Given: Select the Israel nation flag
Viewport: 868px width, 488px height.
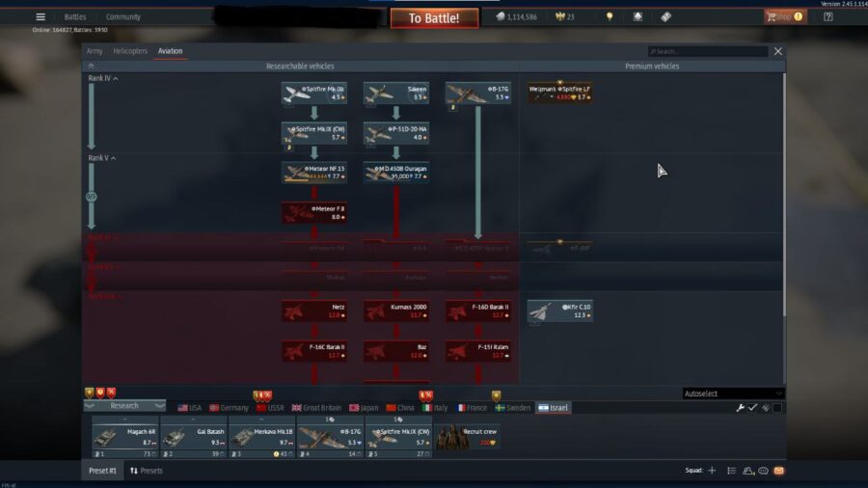Looking at the screenshot, I should tap(554, 408).
